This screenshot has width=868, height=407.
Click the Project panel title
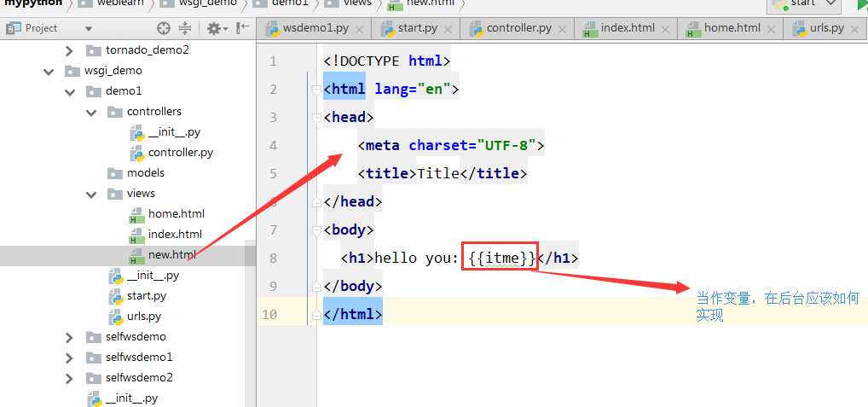[x=41, y=27]
